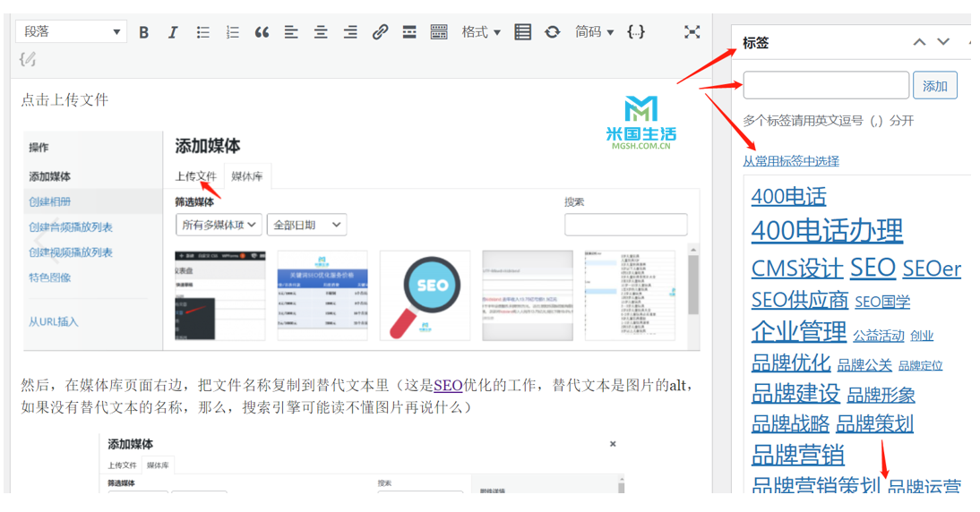
Task: Select the SEO magnifier image thumbnail
Action: pos(425,295)
